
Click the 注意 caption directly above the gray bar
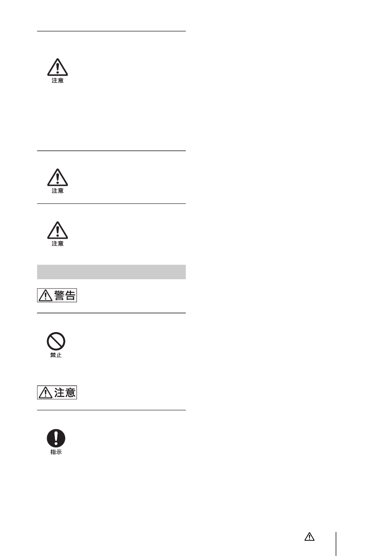(x=57, y=244)
